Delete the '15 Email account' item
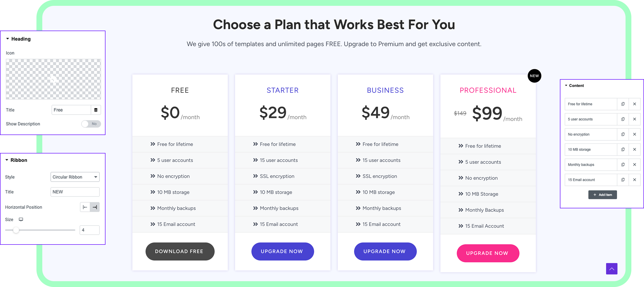This screenshot has height=287, width=644. [x=634, y=180]
